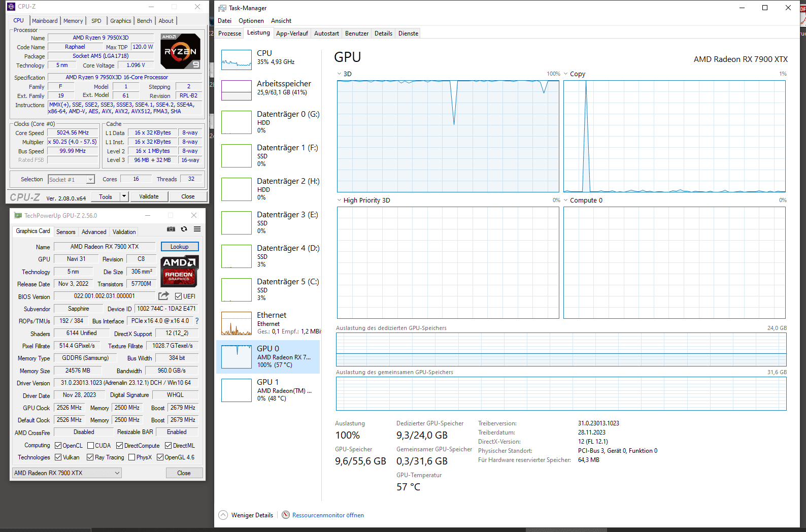Click the Weniger Details link

point(252,515)
